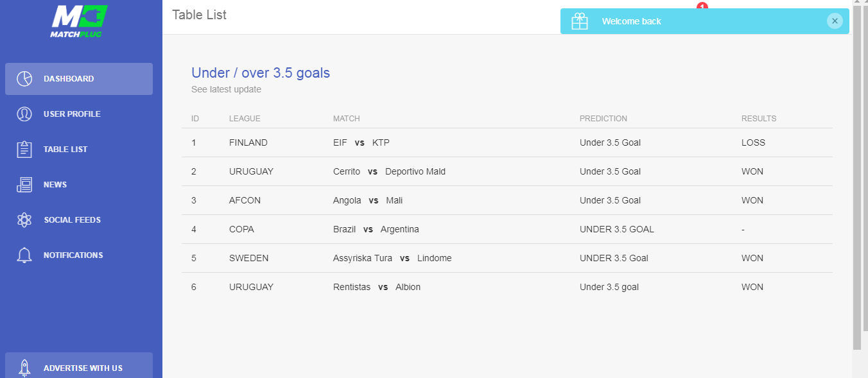Click the gift icon in the Welcome back banner
Screen dimensions: 868x378
(x=580, y=21)
